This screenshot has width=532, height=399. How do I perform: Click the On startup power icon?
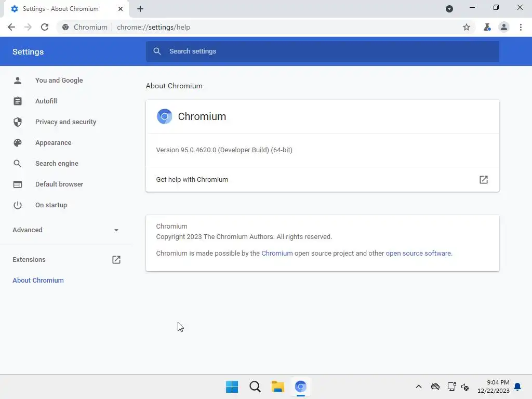18,205
